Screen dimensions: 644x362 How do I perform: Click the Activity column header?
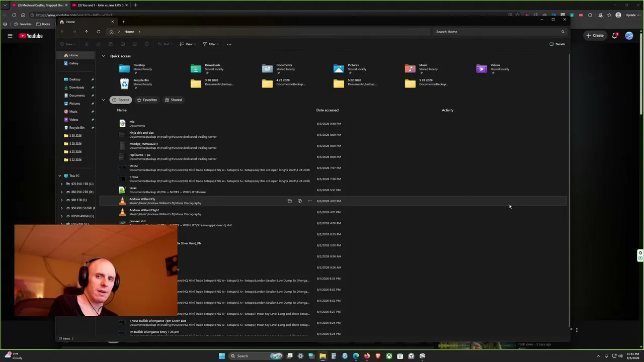pyautogui.click(x=447, y=110)
